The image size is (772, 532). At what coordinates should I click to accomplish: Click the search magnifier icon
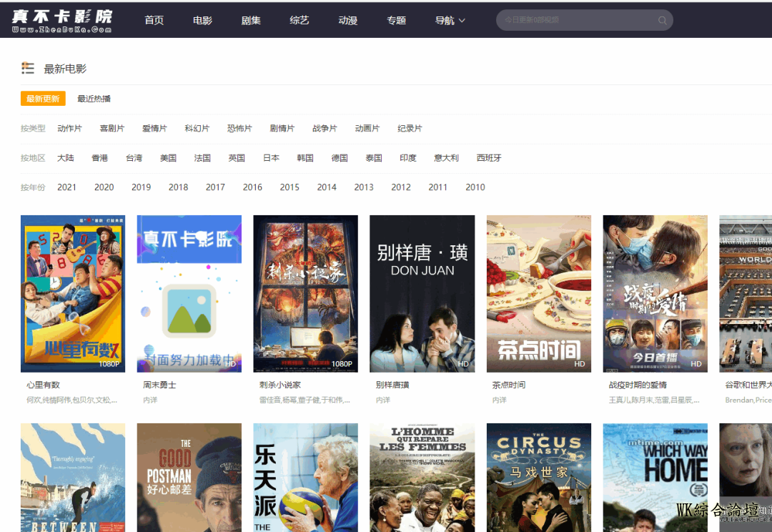pos(662,20)
